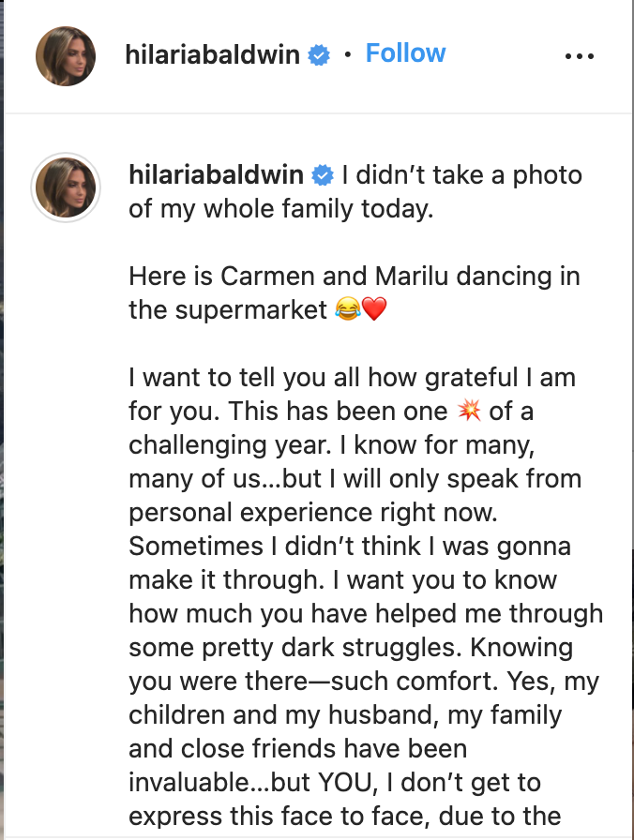Click the profile avatar beside the caption
The width and height of the screenshot is (634, 840).
[x=66, y=187]
